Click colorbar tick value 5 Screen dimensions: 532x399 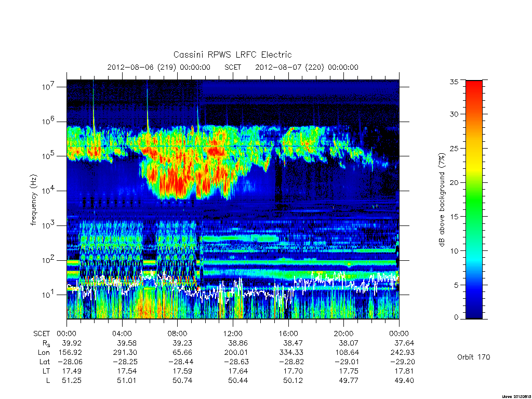[456, 285]
